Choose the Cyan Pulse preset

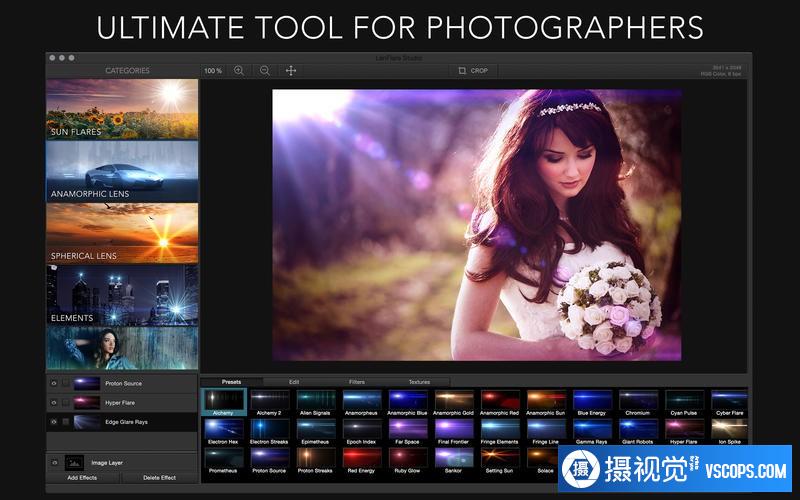[x=684, y=402]
